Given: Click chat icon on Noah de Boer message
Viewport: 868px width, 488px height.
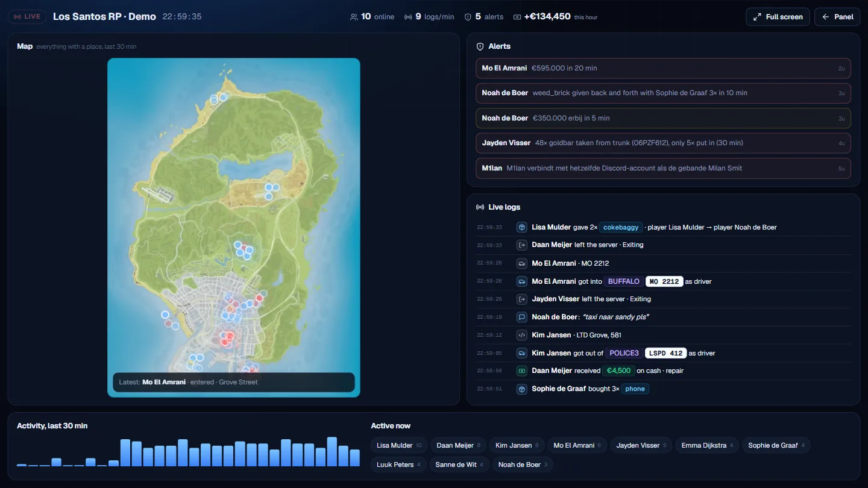Looking at the screenshot, I should (522, 317).
